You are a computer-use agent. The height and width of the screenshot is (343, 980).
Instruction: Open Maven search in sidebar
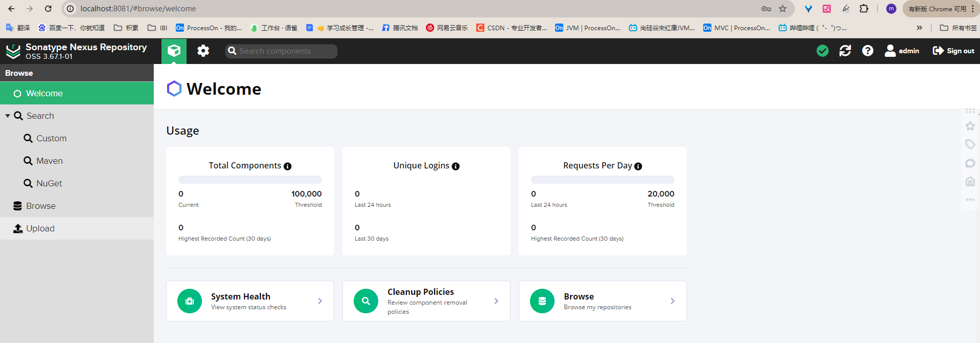pos(49,161)
